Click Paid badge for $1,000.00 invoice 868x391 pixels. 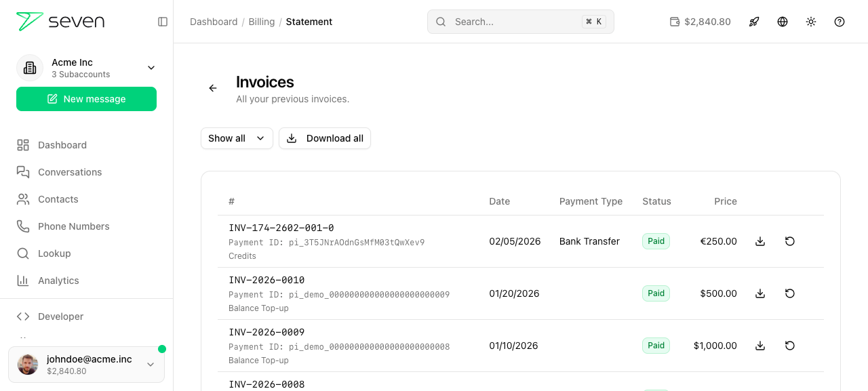656,346
